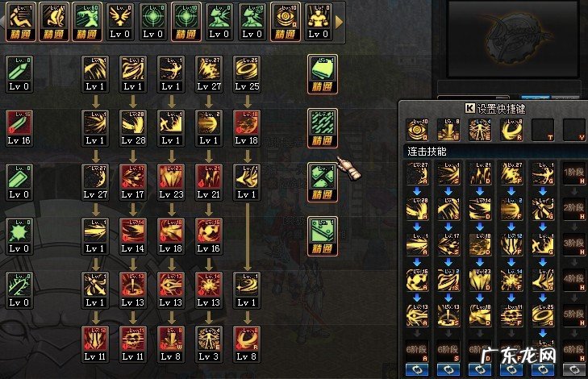Click the Lv 23 red skill icon

tap(171, 181)
